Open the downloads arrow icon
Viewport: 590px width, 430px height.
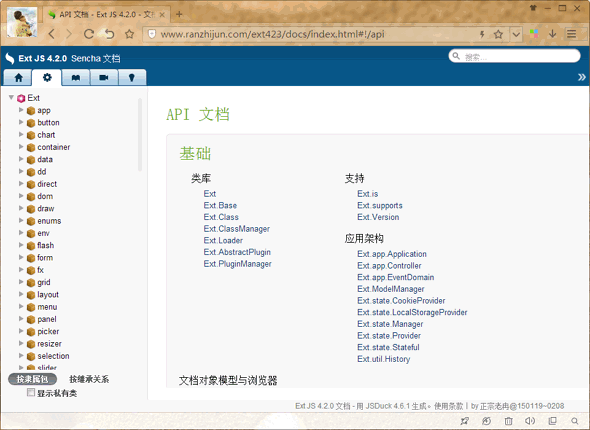[552, 34]
